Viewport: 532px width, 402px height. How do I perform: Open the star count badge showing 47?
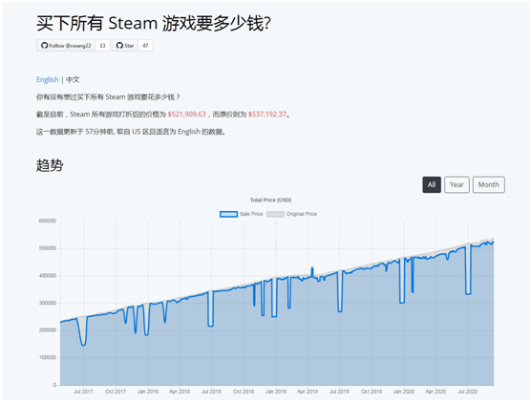(x=145, y=46)
